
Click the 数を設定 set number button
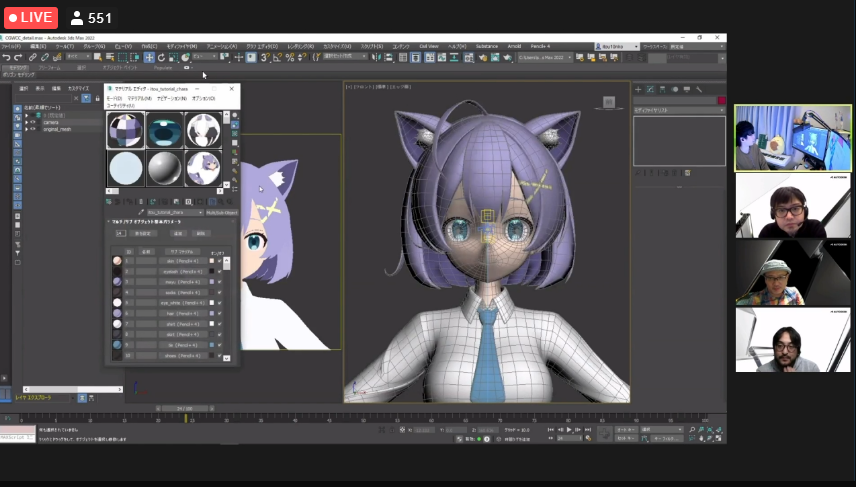click(x=142, y=234)
